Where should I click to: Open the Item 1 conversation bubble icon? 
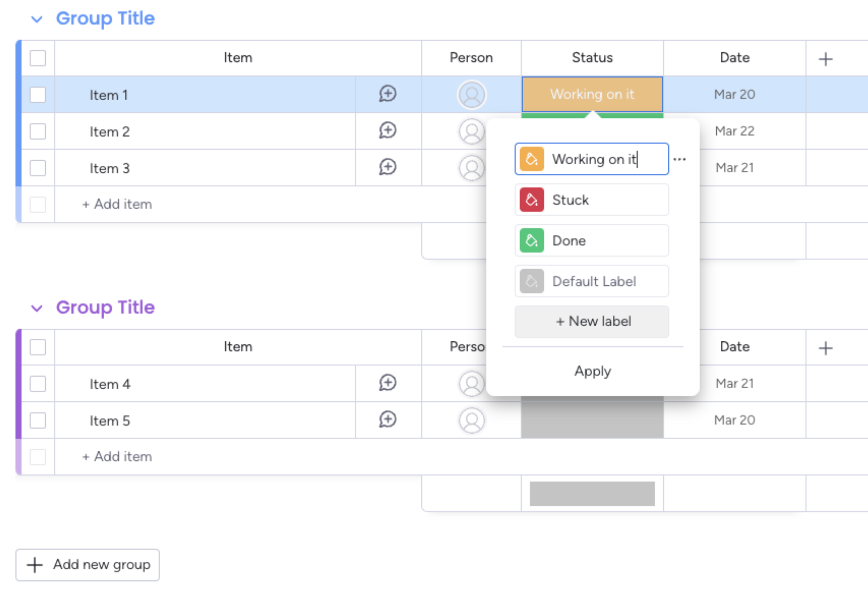tap(388, 94)
